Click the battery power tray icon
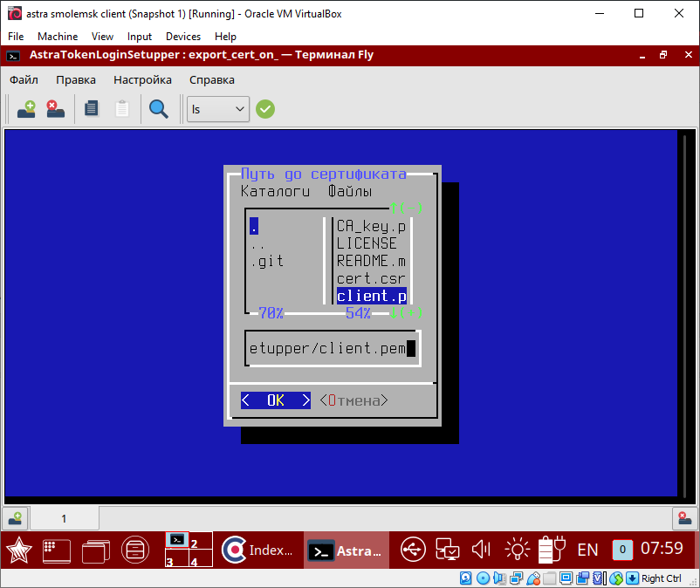The height and width of the screenshot is (588, 700). pos(552,550)
